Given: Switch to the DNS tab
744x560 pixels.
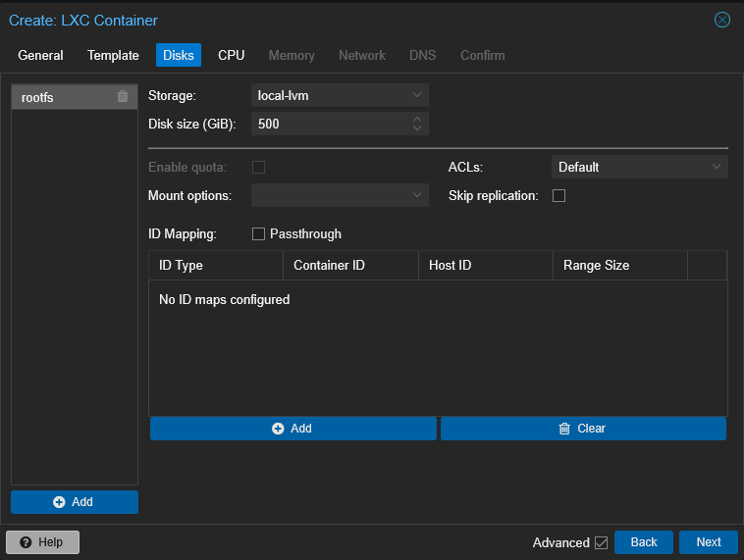Looking at the screenshot, I should 422,56.
